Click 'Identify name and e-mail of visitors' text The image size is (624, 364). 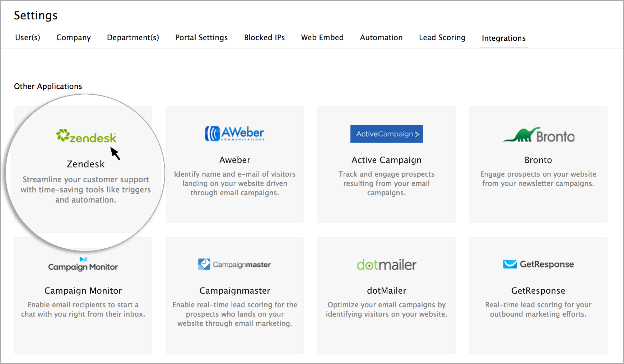235,183
